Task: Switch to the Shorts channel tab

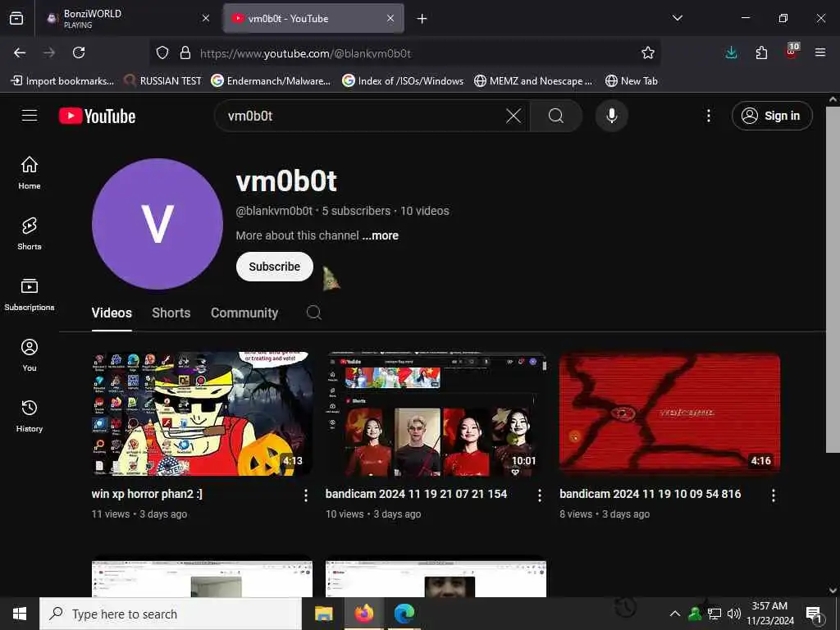Action: coord(171,313)
